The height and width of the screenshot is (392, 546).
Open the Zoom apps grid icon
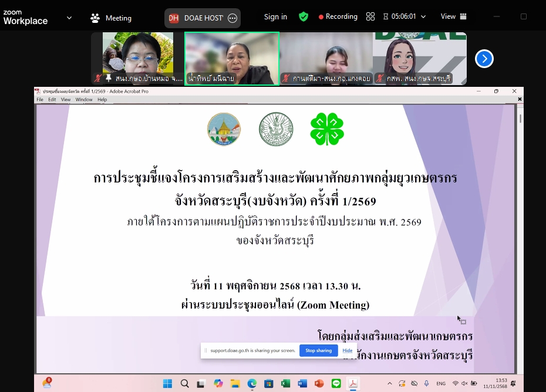click(x=370, y=16)
